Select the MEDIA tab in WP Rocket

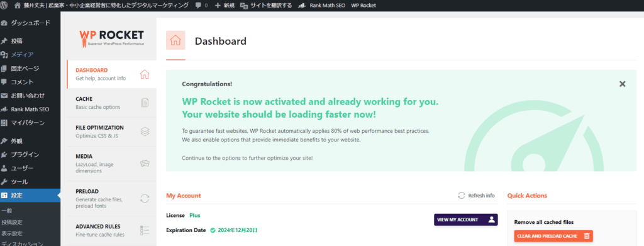pyautogui.click(x=111, y=164)
